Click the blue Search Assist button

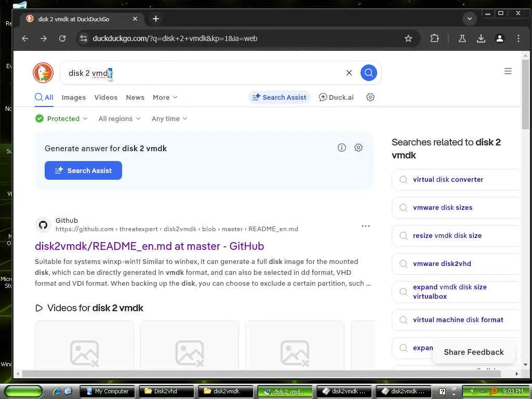83,170
